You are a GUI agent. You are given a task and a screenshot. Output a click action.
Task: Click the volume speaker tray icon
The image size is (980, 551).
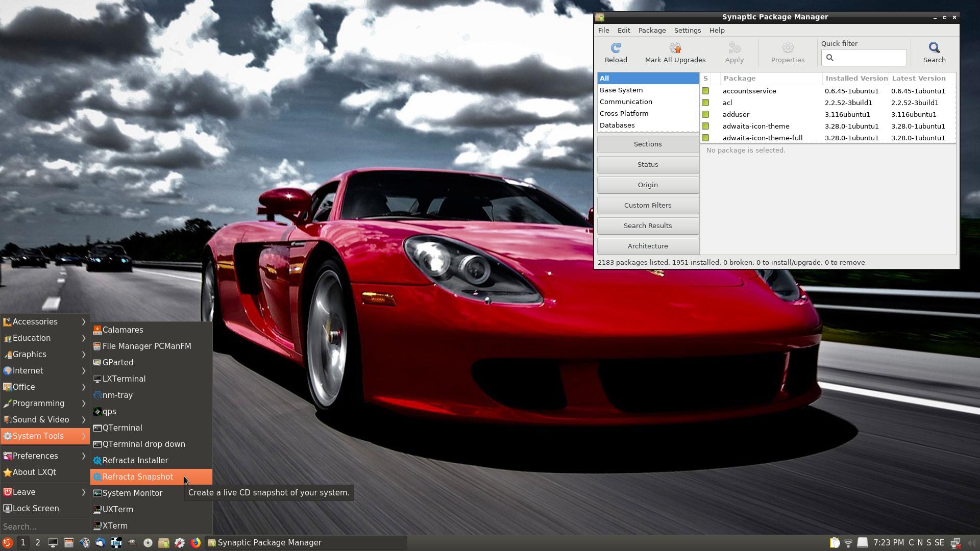pos(971,543)
